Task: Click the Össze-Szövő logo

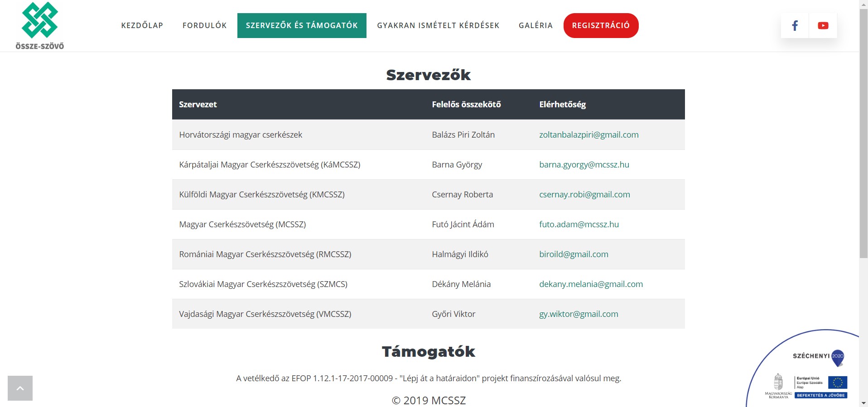Action: (40, 25)
